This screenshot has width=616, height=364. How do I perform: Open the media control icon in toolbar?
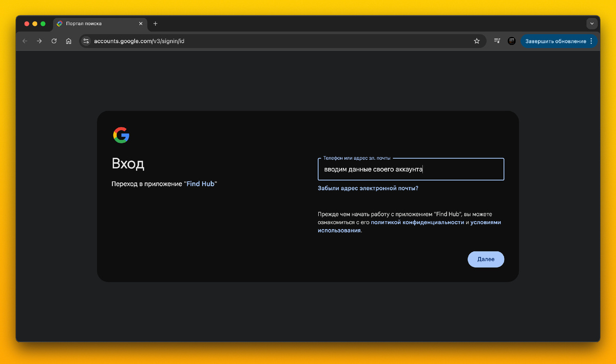click(x=497, y=41)
